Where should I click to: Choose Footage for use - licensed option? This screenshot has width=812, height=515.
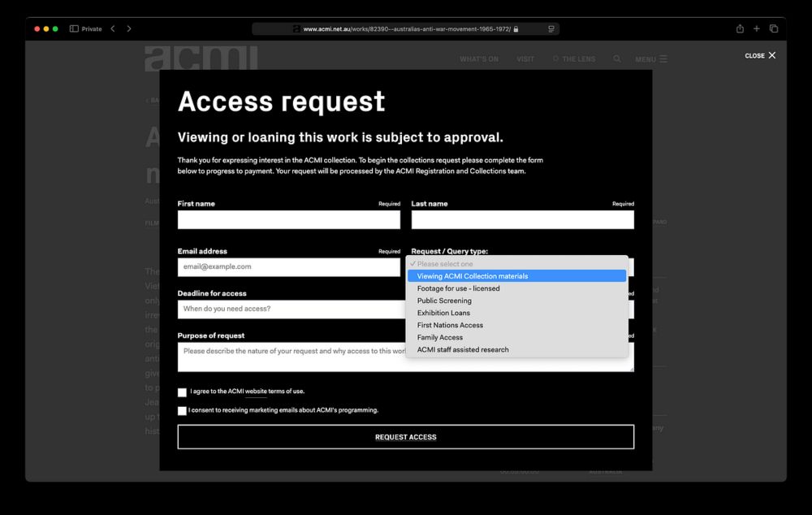[x=516, y=288]
